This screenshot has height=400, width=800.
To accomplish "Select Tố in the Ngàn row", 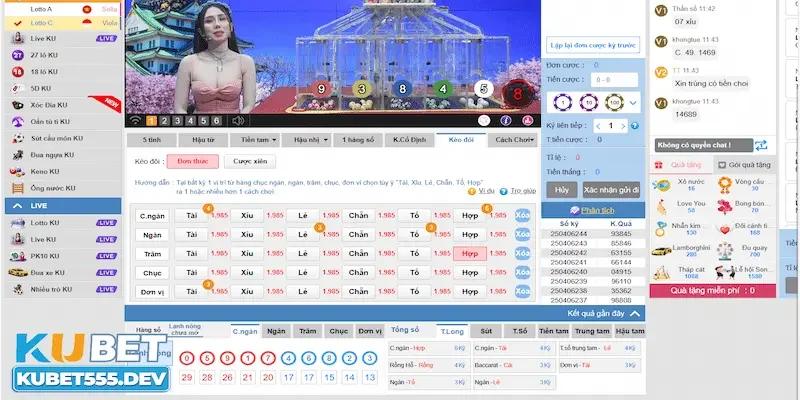I will pyautogui.click(x=414, y=235).
